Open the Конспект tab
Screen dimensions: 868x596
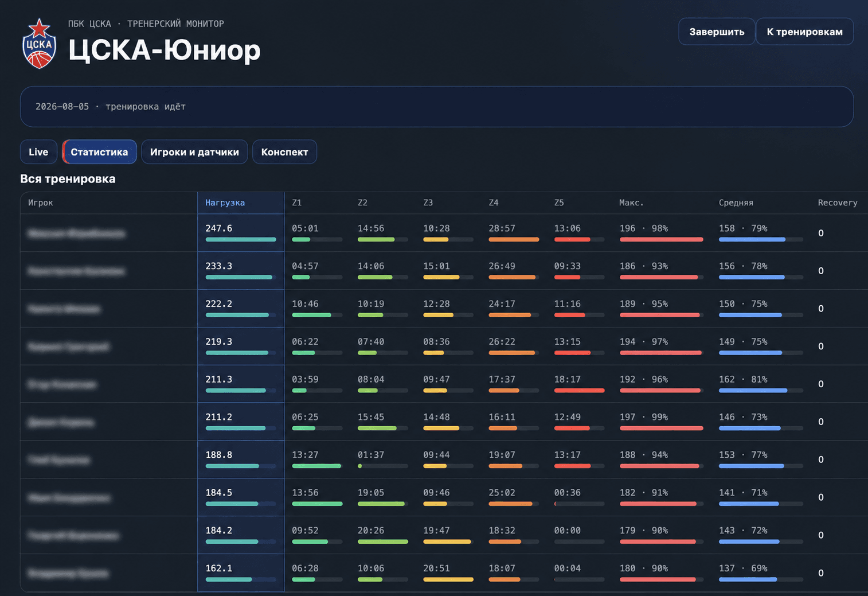(284, 152)
